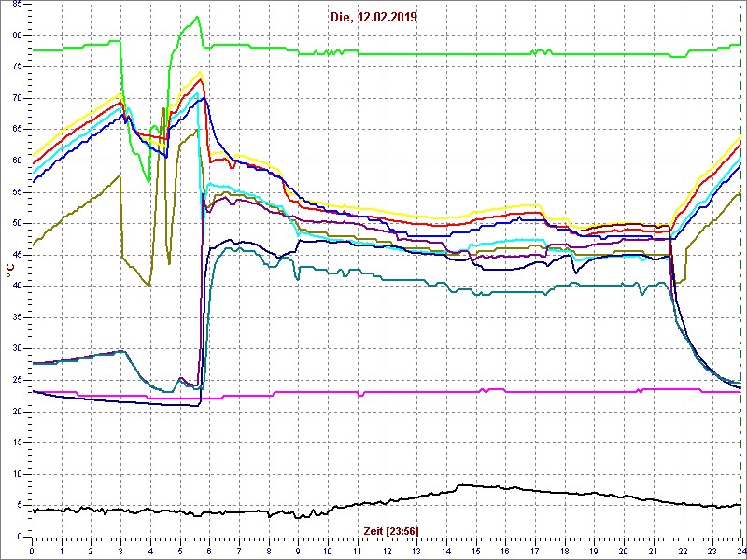
Task: Select hour 19 on the time axis
Action: (x=594, y=551)
